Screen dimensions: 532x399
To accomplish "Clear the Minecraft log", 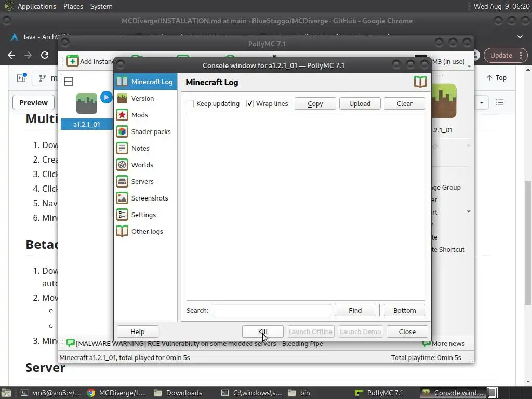I will [x=404, y=103].
